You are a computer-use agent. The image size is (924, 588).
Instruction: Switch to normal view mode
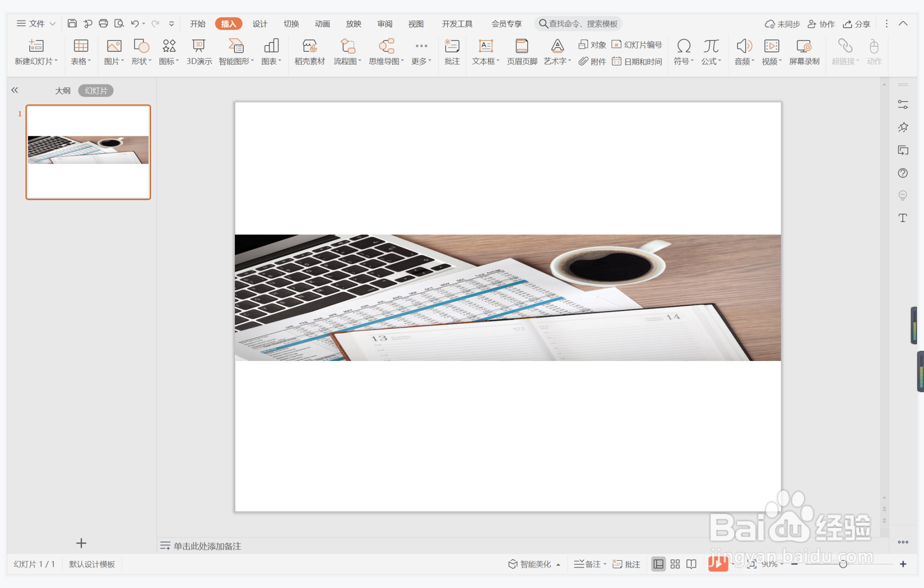pos(658,564)
